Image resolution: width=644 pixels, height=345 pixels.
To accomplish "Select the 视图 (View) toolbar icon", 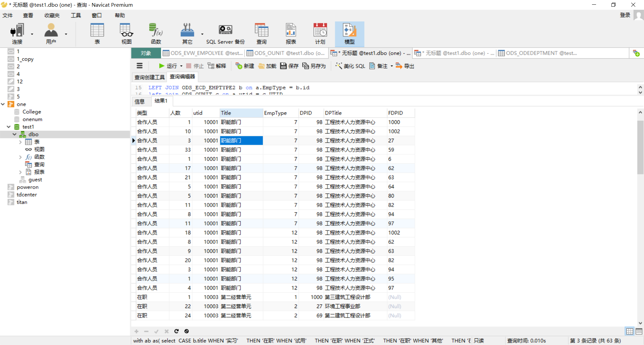I will [126, 34].
